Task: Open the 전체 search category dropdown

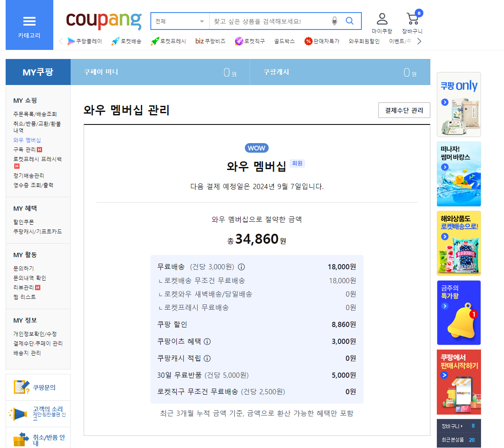Action: (x=180, y=20)
